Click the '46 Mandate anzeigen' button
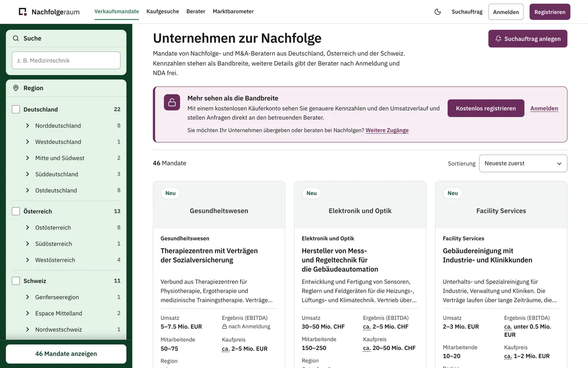 tap(66, 354)
